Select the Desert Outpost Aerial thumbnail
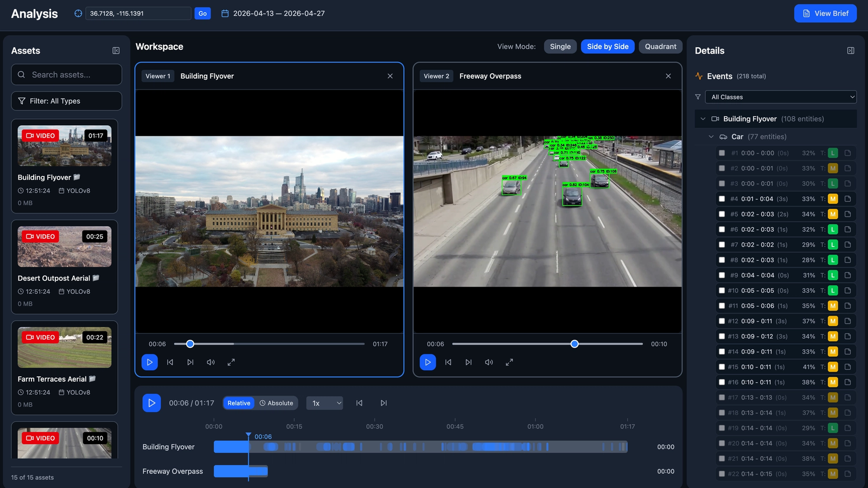The width and height of the screenshot is (868, 488). [x=65, y=247]
